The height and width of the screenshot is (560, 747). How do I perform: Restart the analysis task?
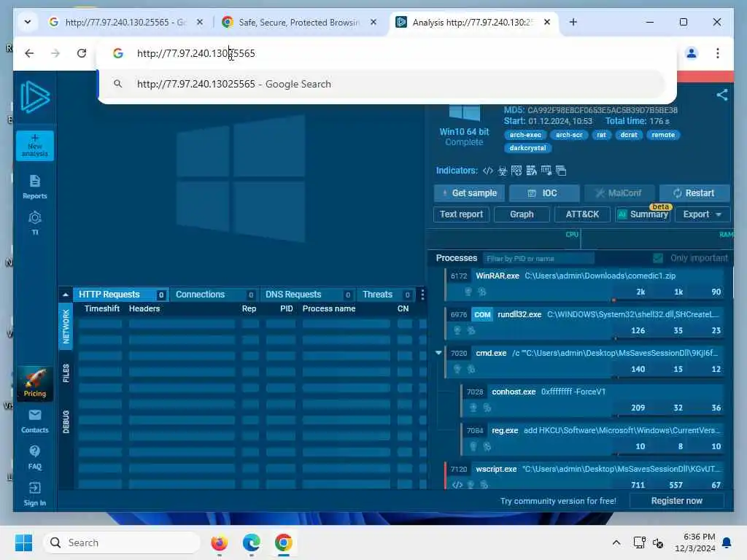[x=694, y=192]
